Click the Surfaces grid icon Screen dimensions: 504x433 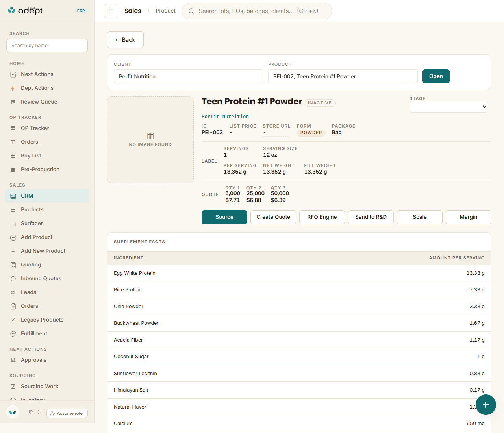tap(13, 224)
